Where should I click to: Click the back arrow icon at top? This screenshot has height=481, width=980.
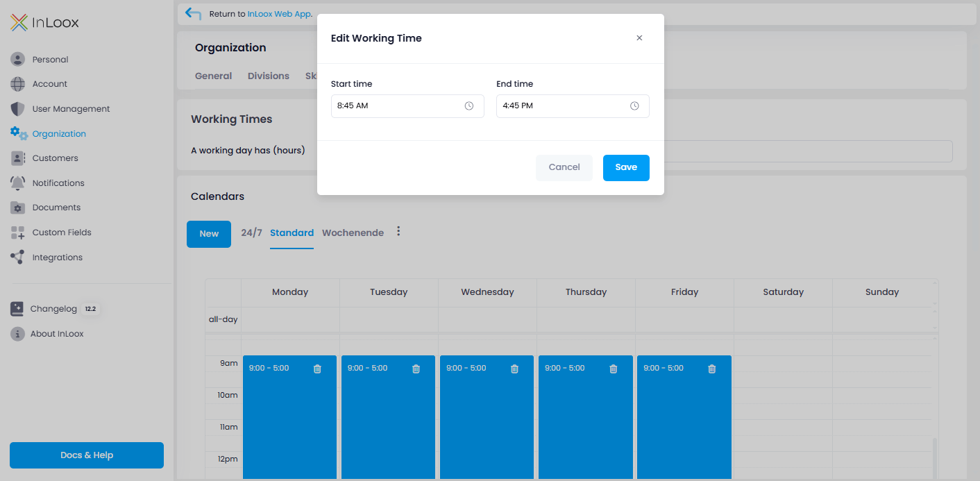point(194,14)
